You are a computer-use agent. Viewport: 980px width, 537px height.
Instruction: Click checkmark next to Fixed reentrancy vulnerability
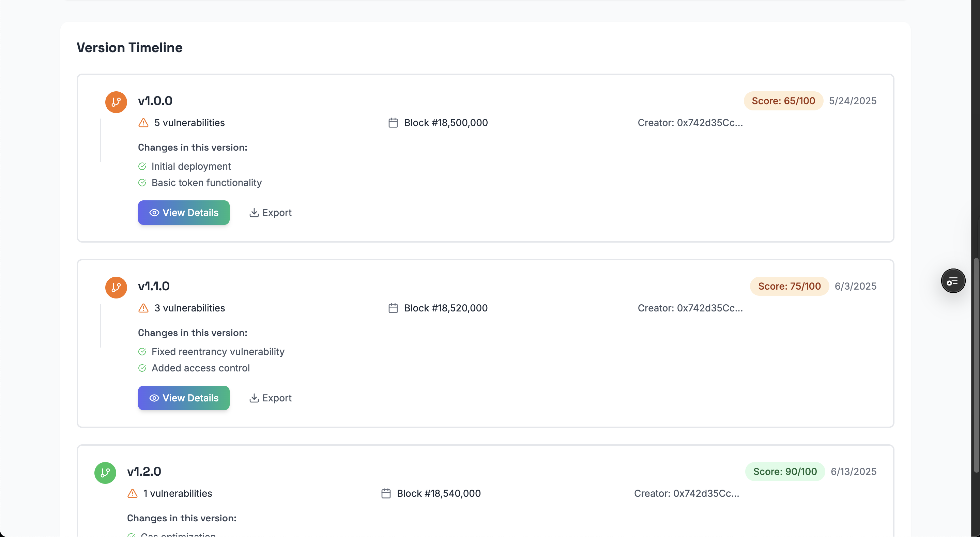(142, 352)
